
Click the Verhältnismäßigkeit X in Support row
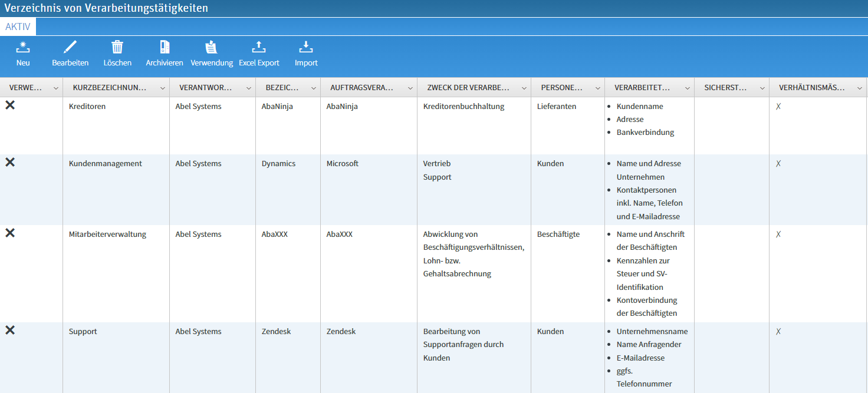point(778,332)
